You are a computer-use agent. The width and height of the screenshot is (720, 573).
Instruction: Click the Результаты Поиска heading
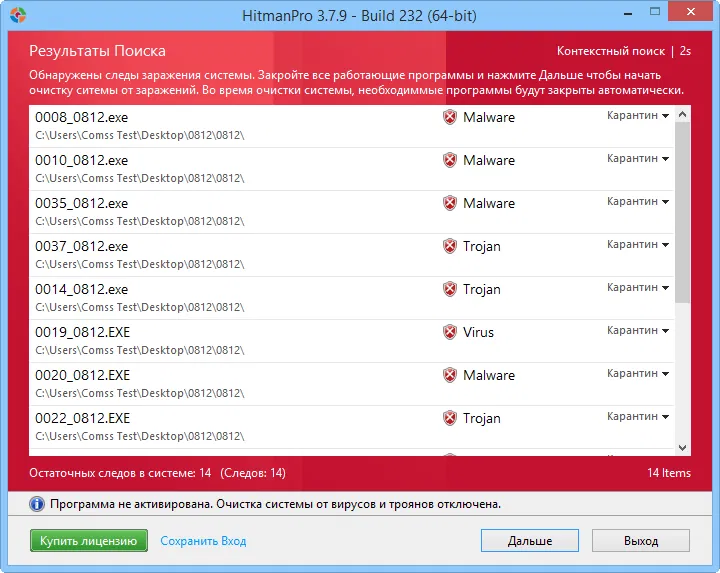pyautogui.click(x=97, y=51)
